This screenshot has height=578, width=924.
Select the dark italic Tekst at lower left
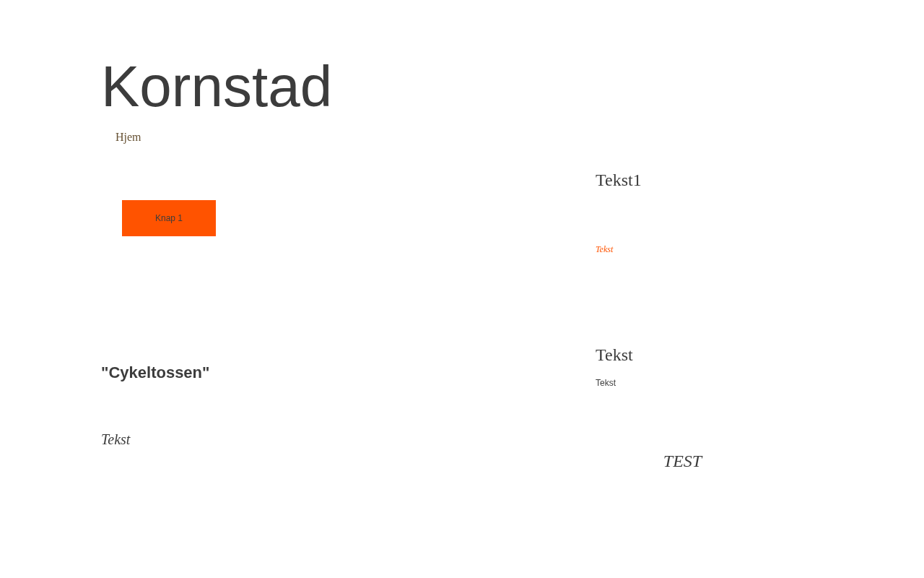115,439
